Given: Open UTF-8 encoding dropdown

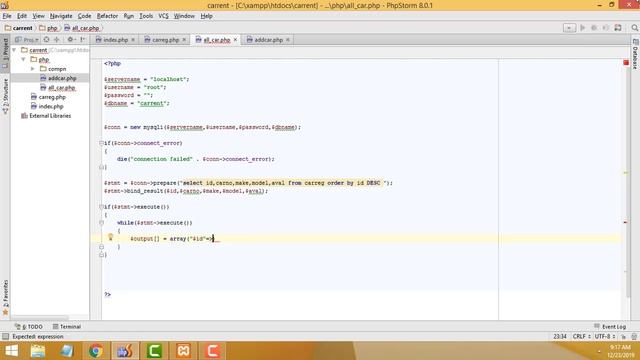Looking at the screenshot, I should tap(605, 337).
